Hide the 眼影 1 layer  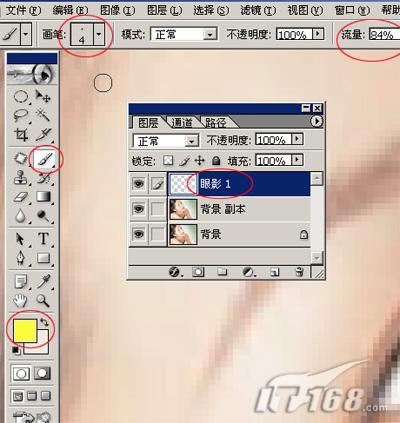click(x=139, y=184)
